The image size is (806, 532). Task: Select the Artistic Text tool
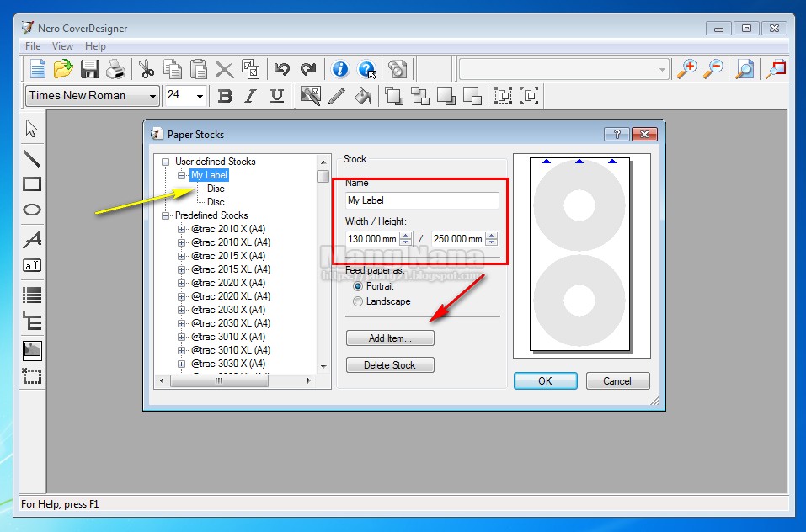tap(30, 238)
